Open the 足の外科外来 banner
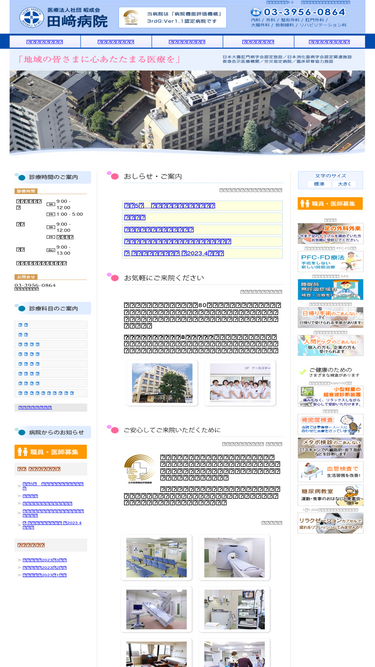375x667 pixels. (x=330, y=234)
